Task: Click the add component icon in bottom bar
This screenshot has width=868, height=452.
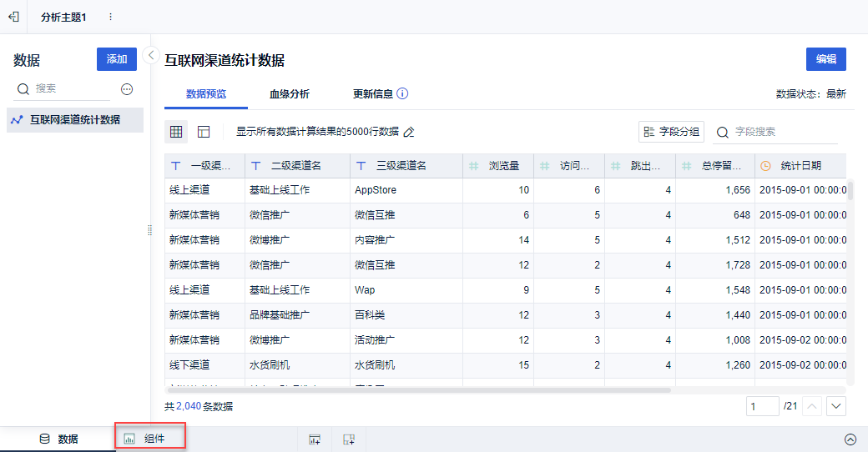Action: [x=349, y=439]
